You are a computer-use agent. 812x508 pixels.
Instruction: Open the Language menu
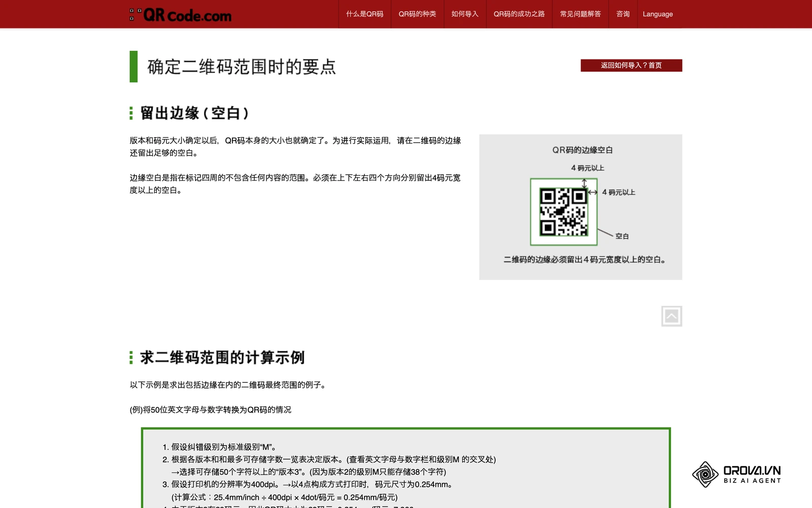tap(658, 14)
